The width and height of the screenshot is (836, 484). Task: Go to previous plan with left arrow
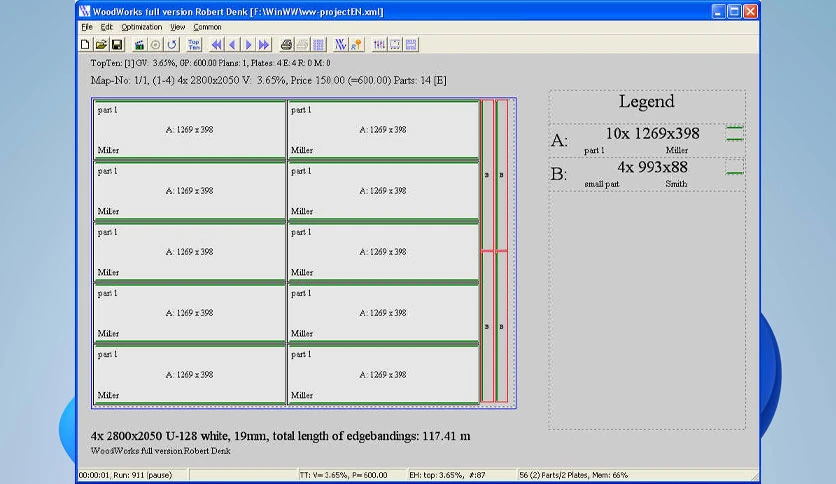pos(232,45)
